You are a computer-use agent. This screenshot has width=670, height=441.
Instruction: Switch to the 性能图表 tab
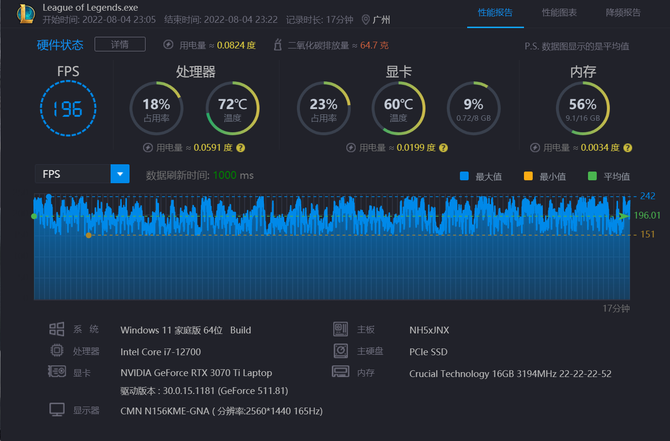(x=559, y=13)
